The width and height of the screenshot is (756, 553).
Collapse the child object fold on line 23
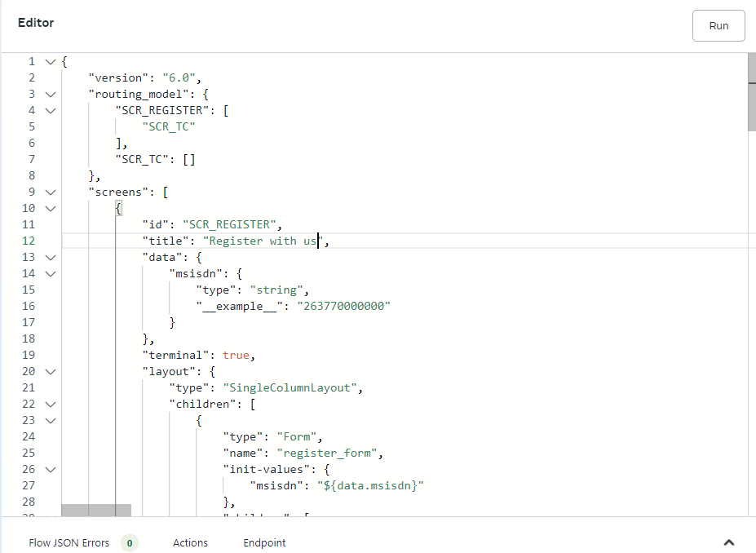(51, 421)
